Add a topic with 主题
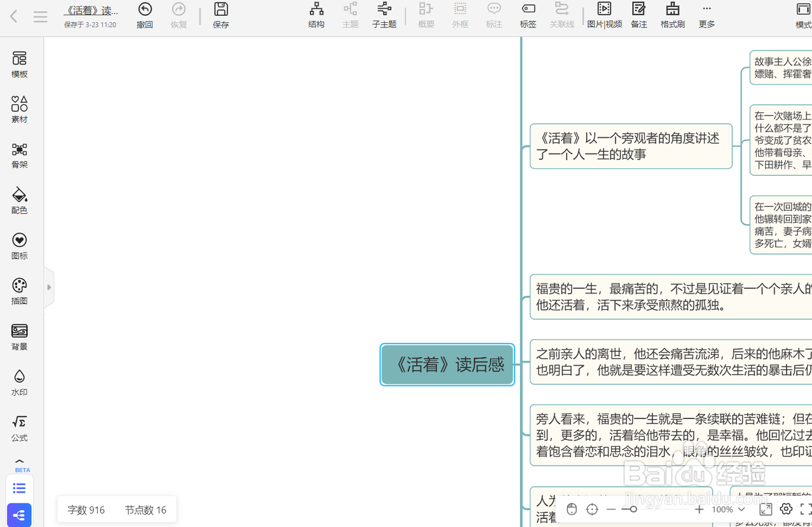 (350, 16)
